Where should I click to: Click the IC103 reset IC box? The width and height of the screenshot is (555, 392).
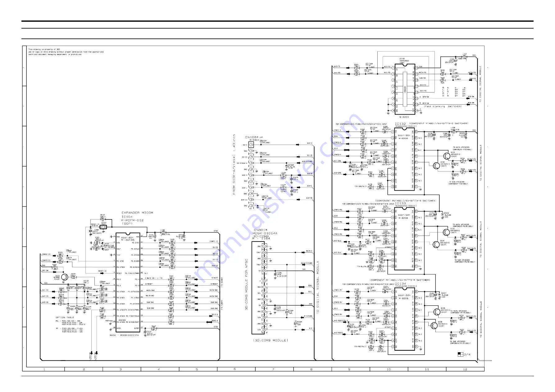(103, 227)
